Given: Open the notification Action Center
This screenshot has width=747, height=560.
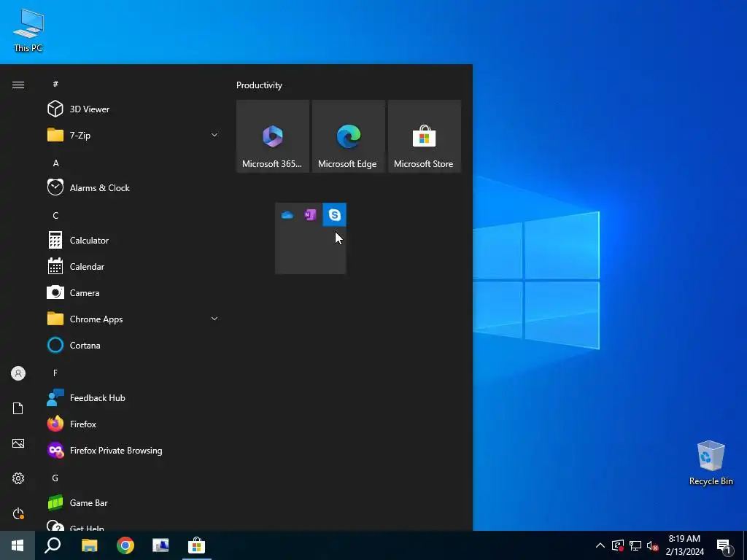Looking at the screenshot, I should click(724, 545).
